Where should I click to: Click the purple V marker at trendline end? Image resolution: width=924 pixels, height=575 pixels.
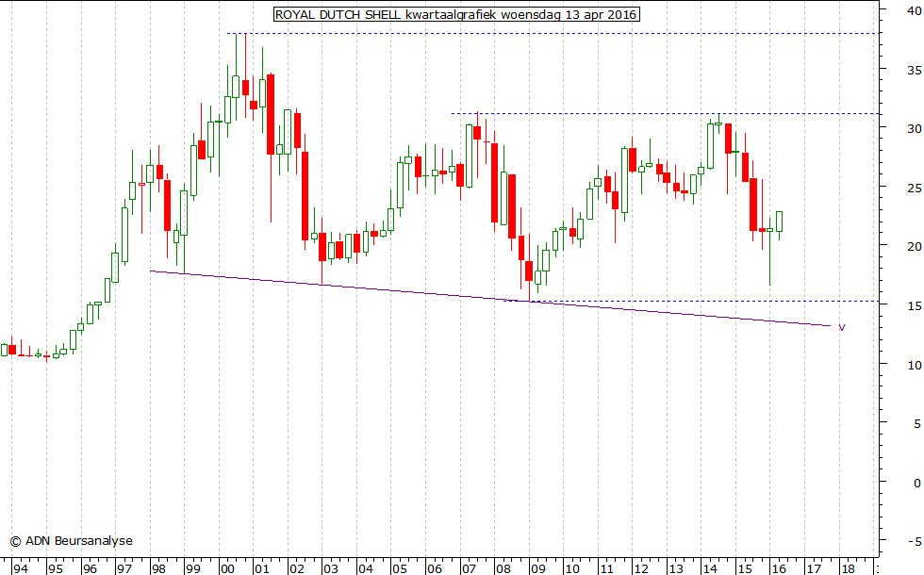842,328
